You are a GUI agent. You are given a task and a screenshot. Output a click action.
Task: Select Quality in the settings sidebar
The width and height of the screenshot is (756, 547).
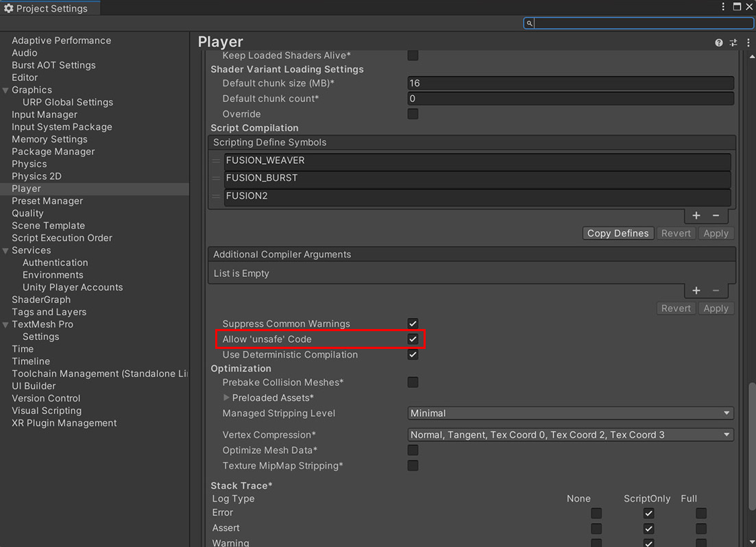(27, 213)
